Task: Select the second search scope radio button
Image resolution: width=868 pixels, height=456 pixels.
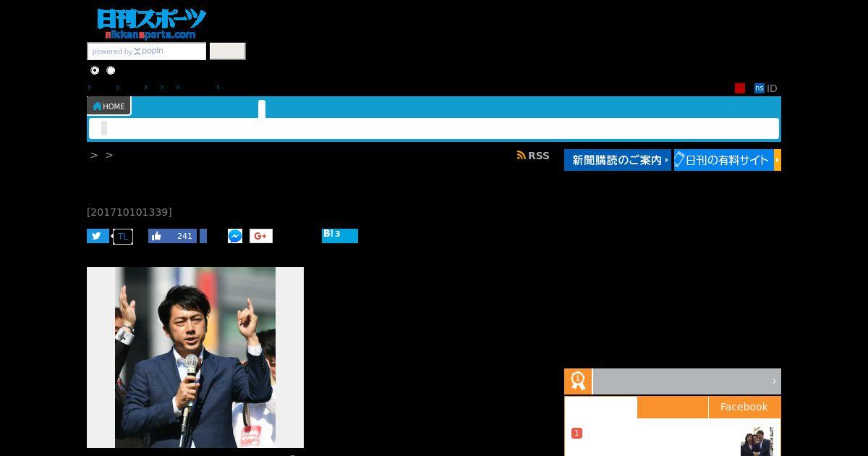Action: pos(111,70)
